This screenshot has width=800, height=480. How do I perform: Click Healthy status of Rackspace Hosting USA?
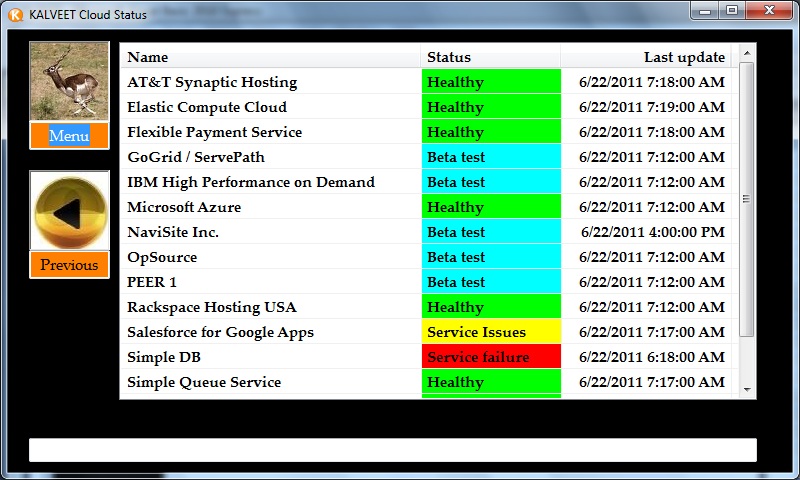pyautogui.click(x=491, y=307)
